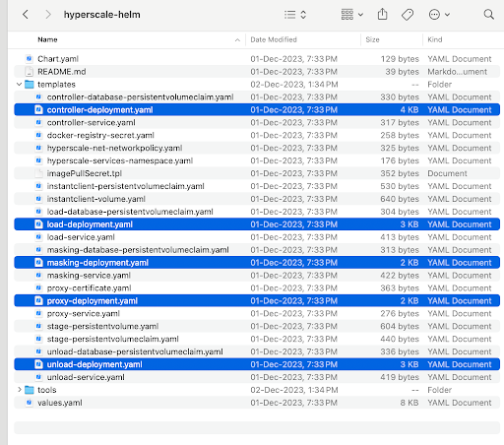504x445 pixels.
Task: Click the Search magnifier icon
Action: pyautogui.click(x=488, y=15)
